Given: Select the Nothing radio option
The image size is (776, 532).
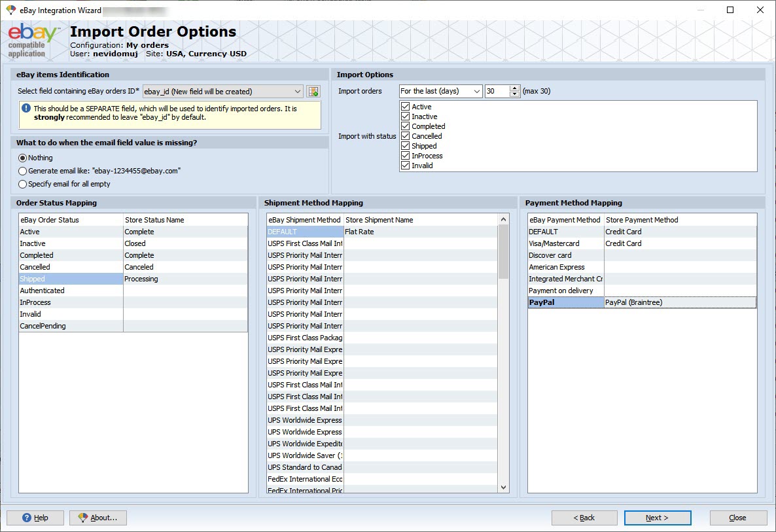Looking at the screenshot, I should (x=22, y=158).
